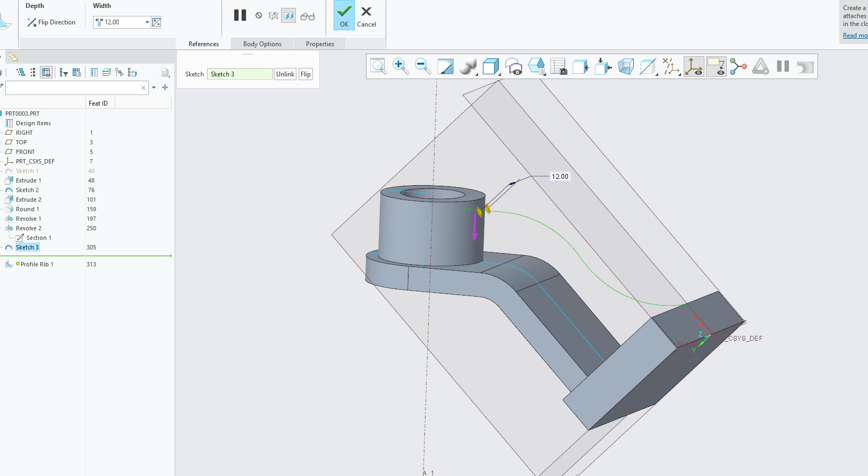The height and width of the screenshot is (476, 868).
Task: Click the Zoom Out magnifier icon
Action: pos(423,66)
